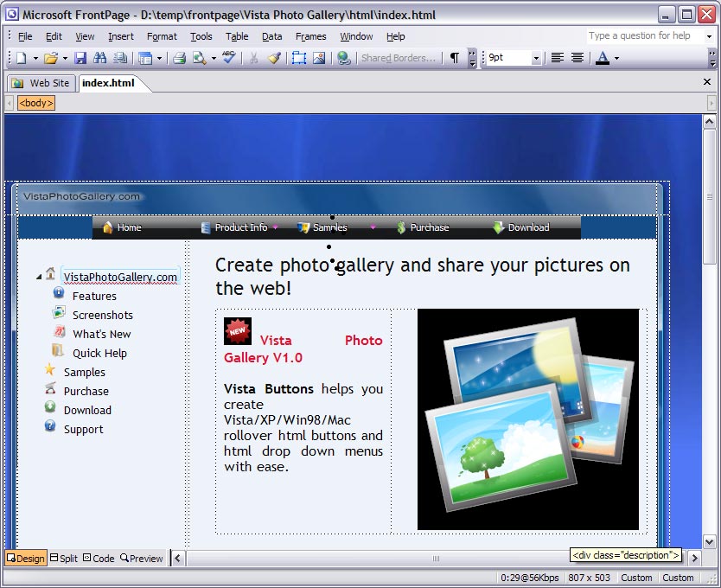Open the View menu

[85, 36]
